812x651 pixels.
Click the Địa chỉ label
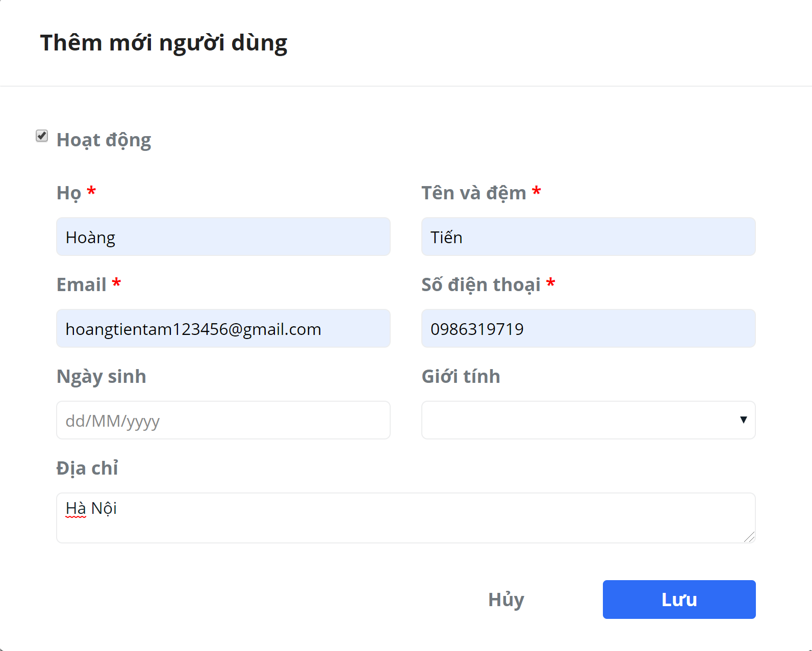click(87, 468)
